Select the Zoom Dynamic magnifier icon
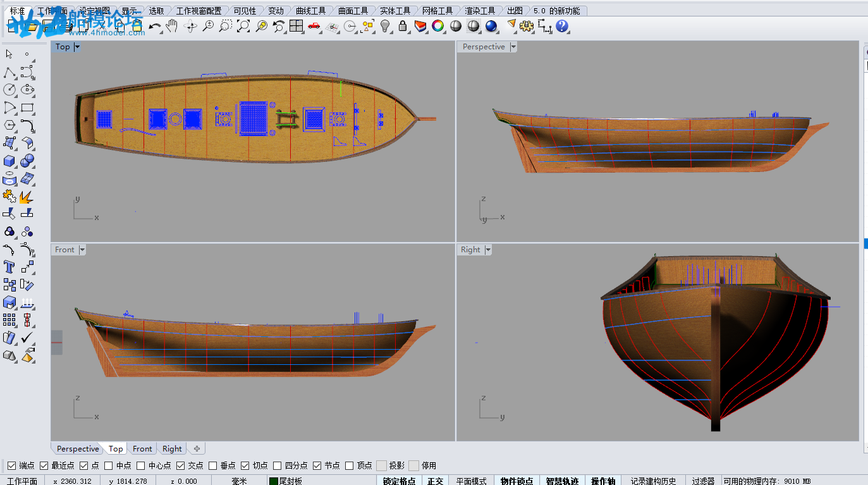868x485 pixels. (208, 26)
